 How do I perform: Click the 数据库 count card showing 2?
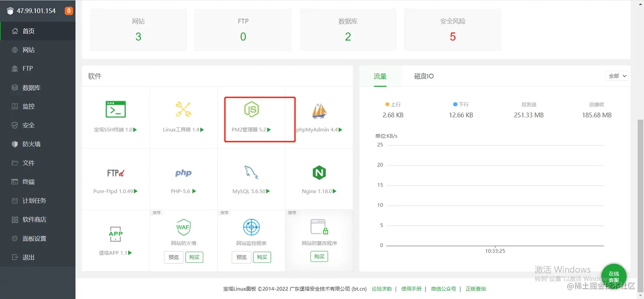[348, 29]
